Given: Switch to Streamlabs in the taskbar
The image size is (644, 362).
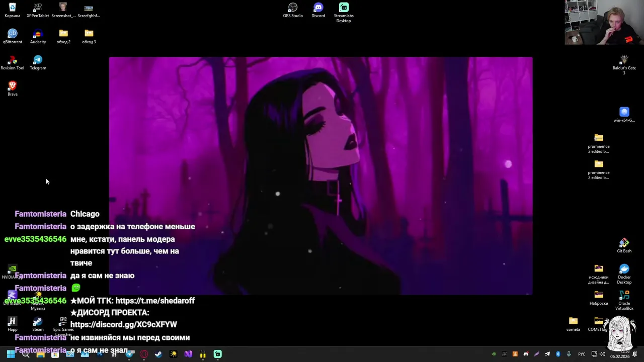Looking at the screenshot, I should pyautogui.click(x=218, y=354).
